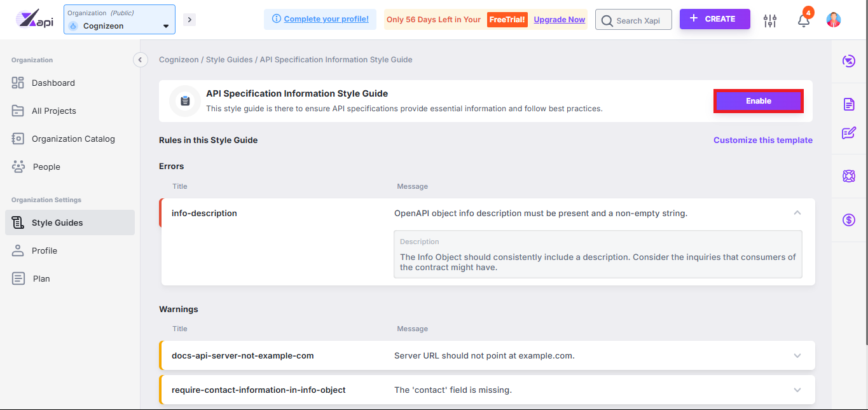Enable the API Specification style guide

pyautogui.click(x=758, y=101)
